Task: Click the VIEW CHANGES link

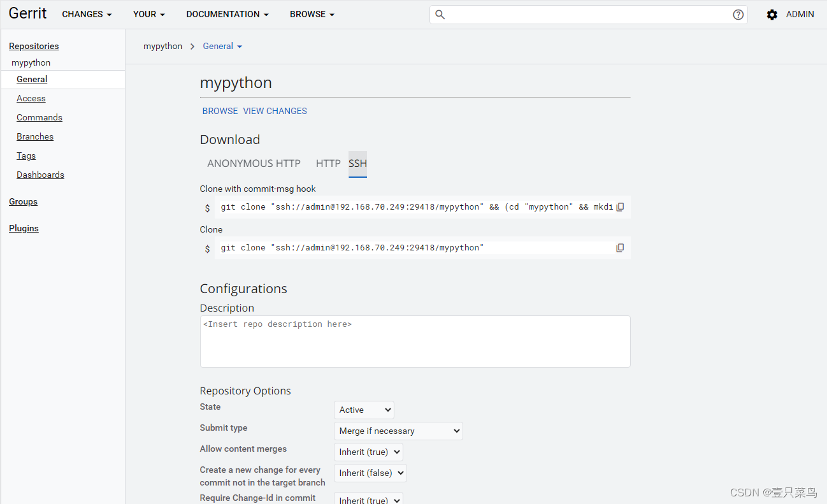Action: pos(275,111)
